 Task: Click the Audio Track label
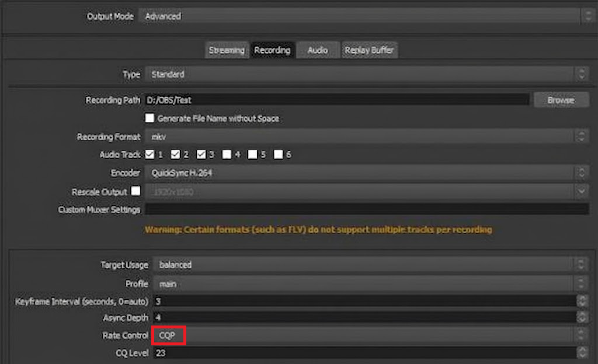[x=120, y=155]
